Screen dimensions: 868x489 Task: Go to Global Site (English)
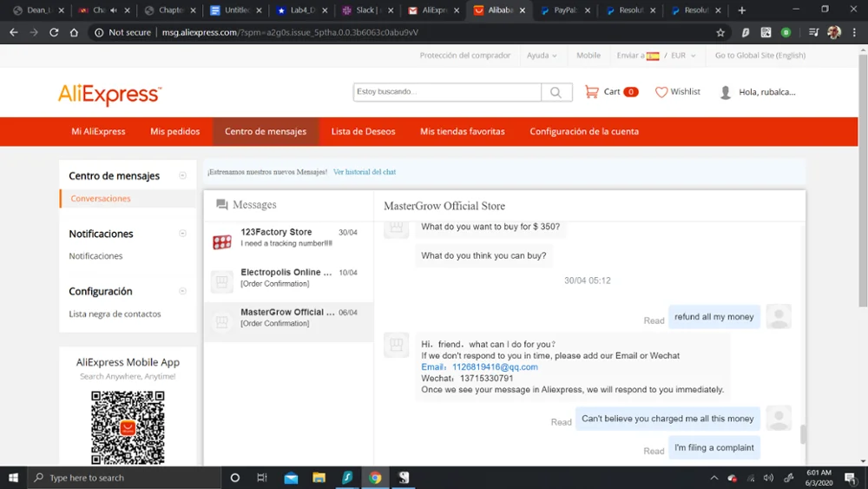pyautogui.click(x=760, y=56)
